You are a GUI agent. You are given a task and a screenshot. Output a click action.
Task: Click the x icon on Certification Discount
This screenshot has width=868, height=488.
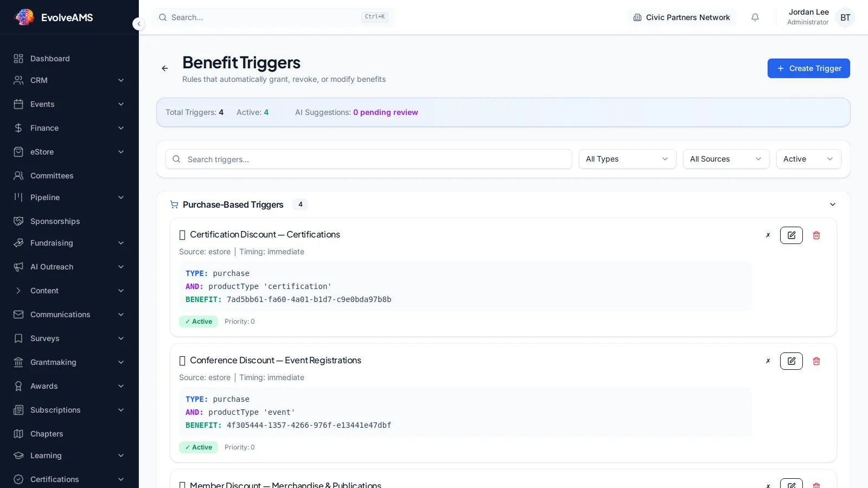[768, 235]
